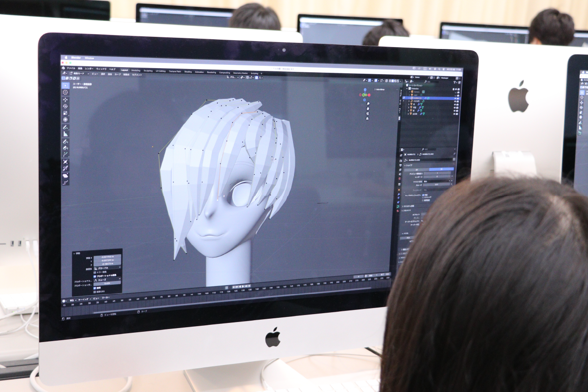Collapse the Collection tree in outliner
The width and height of the screenshot is (588, 392).
pos(406,88)
